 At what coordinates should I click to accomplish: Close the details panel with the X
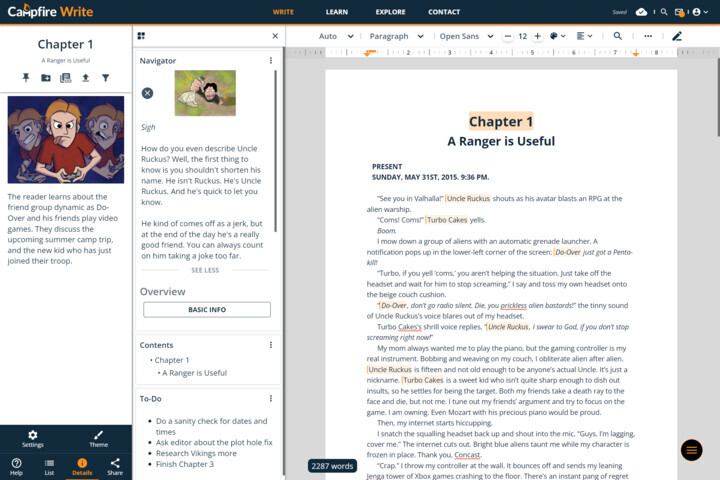(x=275, y=36)
